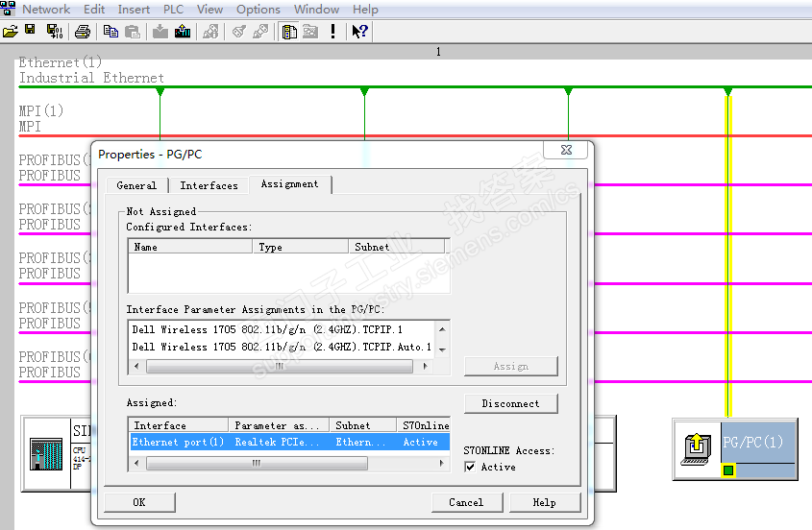Click up arrow of interface parameter list
This screenshot has width=812, height=530.
click(x=442, y=329)
